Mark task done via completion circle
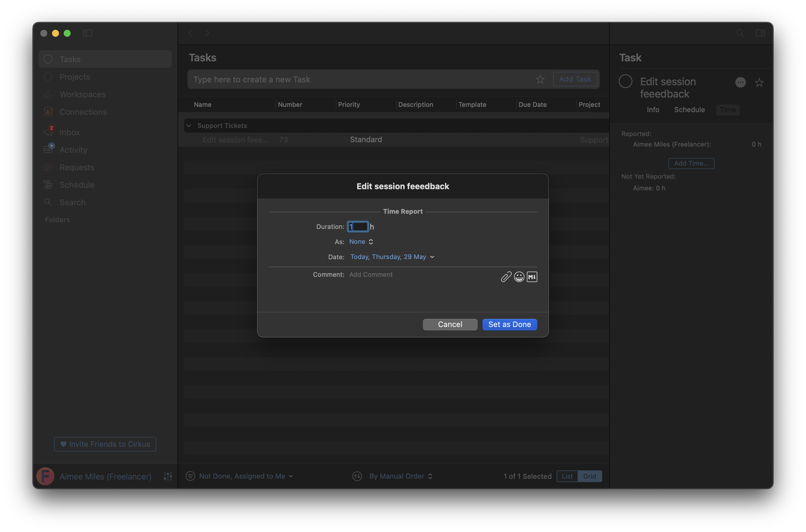This screenshot has height=532, width=806. (625, 81)
